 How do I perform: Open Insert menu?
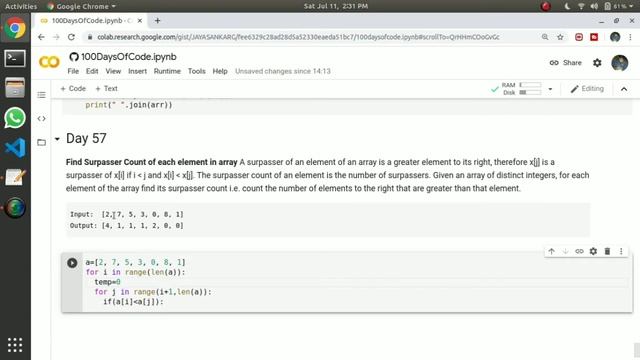[x=138, y=71]
